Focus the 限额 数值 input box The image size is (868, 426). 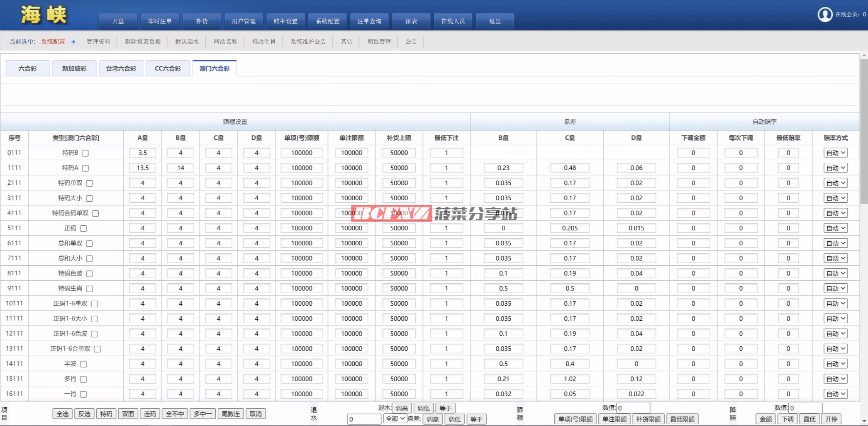tap(633, 408)
